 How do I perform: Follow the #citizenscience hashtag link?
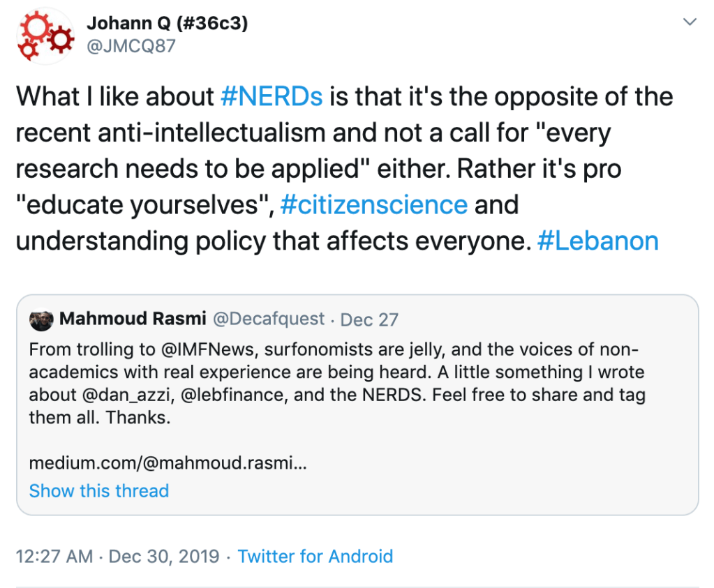pos(373,204)
